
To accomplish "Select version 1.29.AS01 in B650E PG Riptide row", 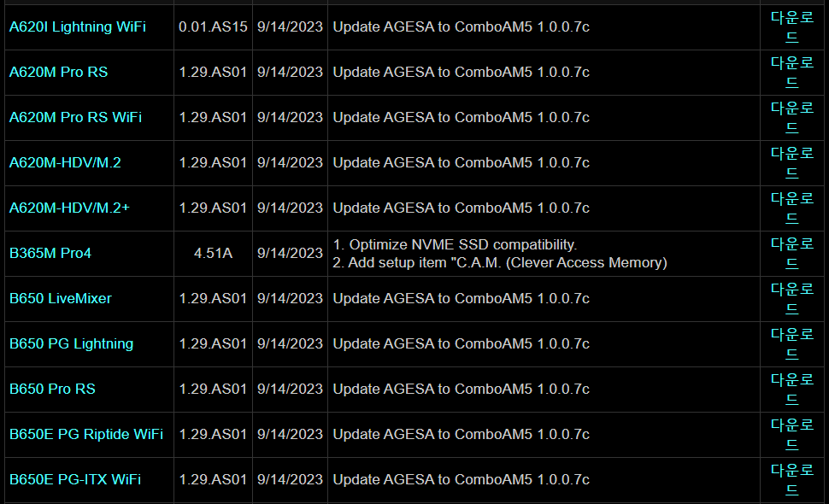I will pos(213,434).
